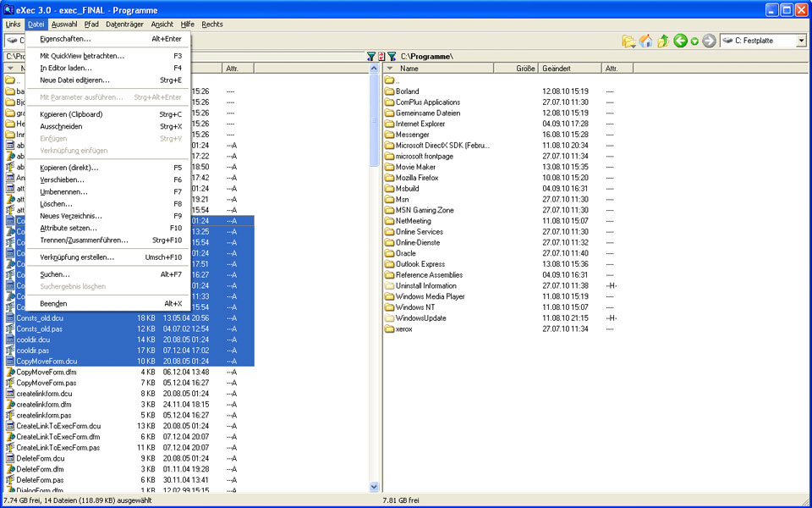The height and width of the screenshot is (508, 812).
Task: Go to home directory via house icon
Action: click(646, 41)
